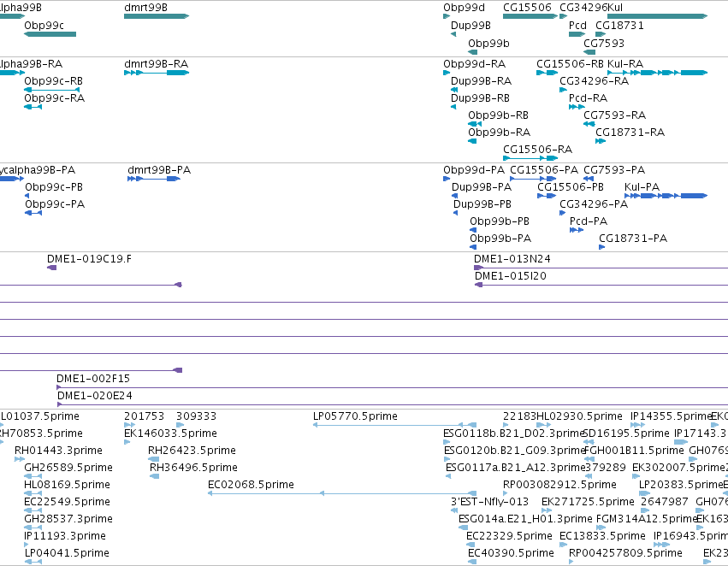Select EST RH01443.3prime

[x=58, y=451]
